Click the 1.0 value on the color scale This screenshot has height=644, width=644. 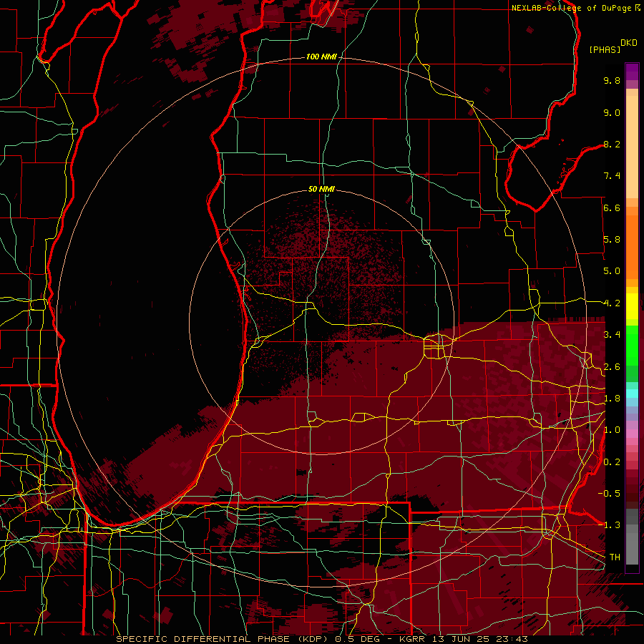click(x=612, y=430)
